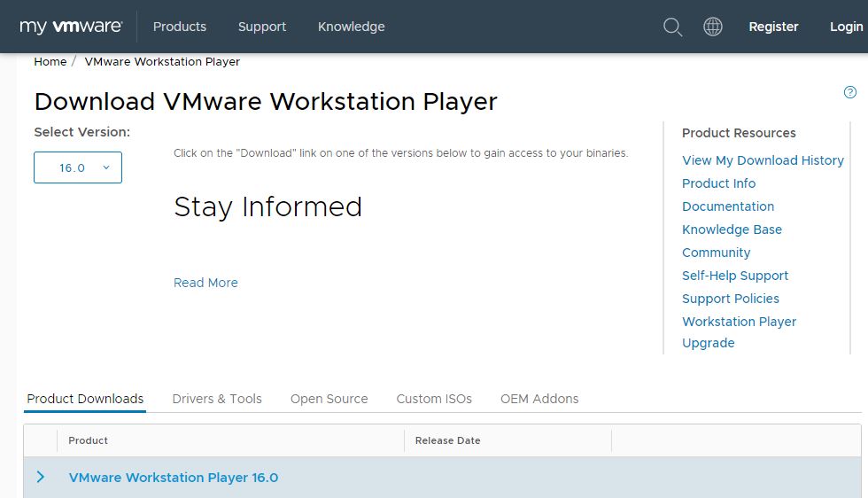
Task: Open the Community link
Action: 716,253
